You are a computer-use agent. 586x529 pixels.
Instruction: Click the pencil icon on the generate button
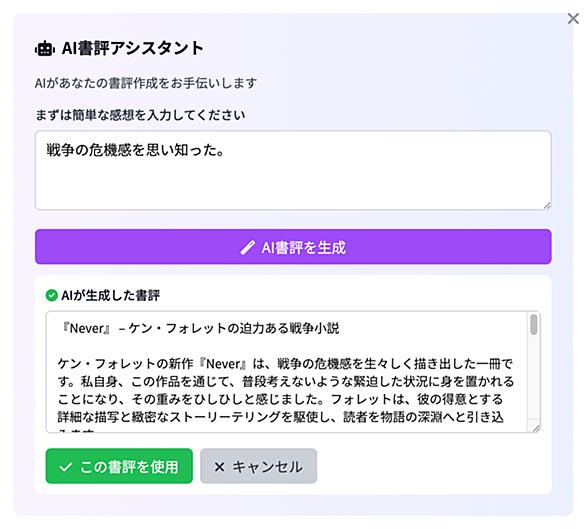247,247
